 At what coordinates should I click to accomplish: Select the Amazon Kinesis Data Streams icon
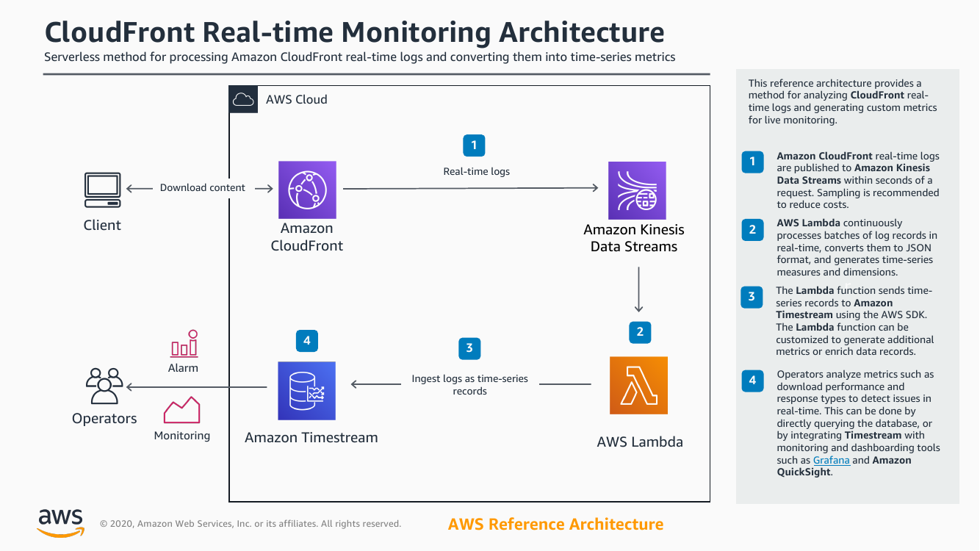[637, 190]
